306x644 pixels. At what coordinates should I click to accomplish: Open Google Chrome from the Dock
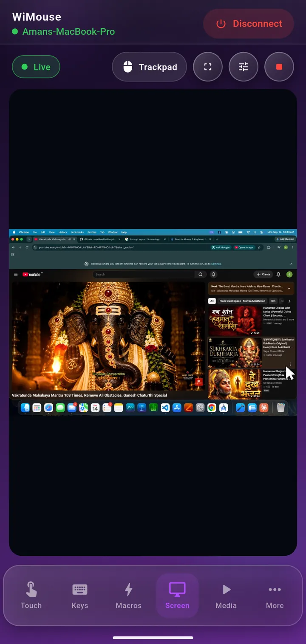click(212, 408)
